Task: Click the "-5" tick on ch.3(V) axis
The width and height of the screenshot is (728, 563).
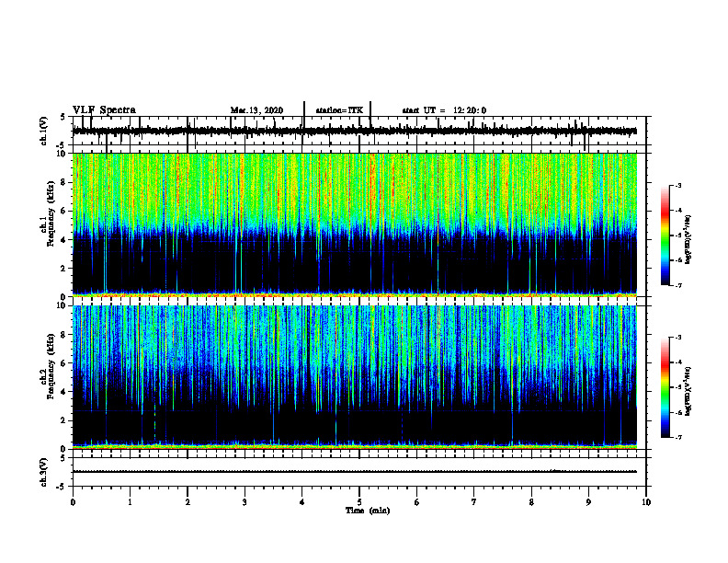Action: (x=62, y=487)
